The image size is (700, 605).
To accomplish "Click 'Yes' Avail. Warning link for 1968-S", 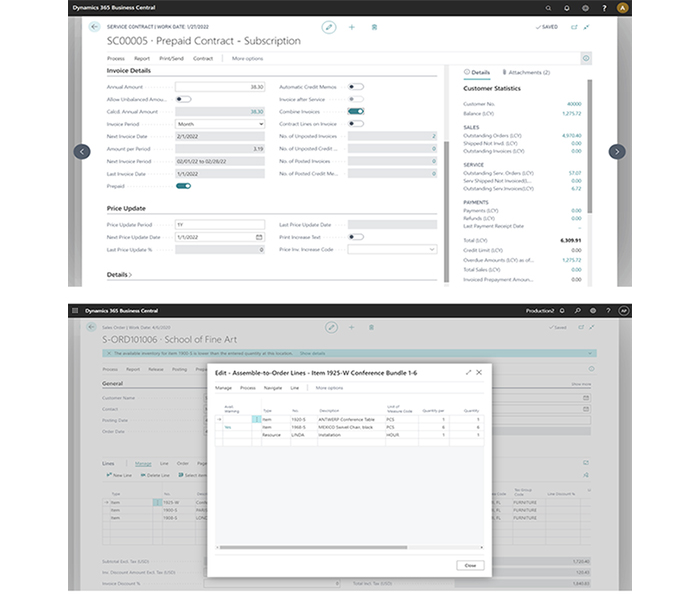I will (228, 427).
